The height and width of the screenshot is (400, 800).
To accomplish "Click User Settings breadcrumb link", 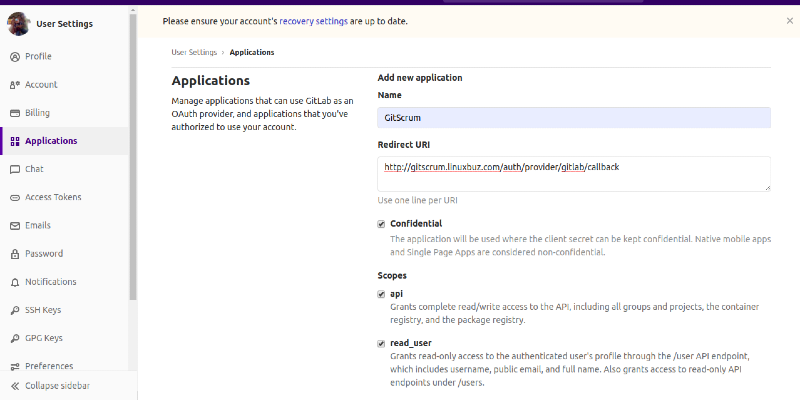I will coord(195,52).
